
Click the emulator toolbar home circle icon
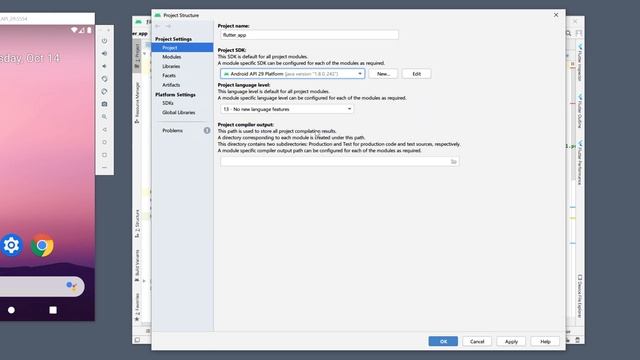[x=104, y=142]
